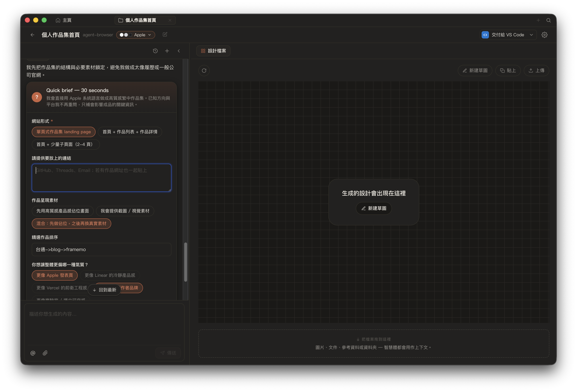
Task: Select 單頁式作品集 landing page option
Action: click(x=64, y=132)
